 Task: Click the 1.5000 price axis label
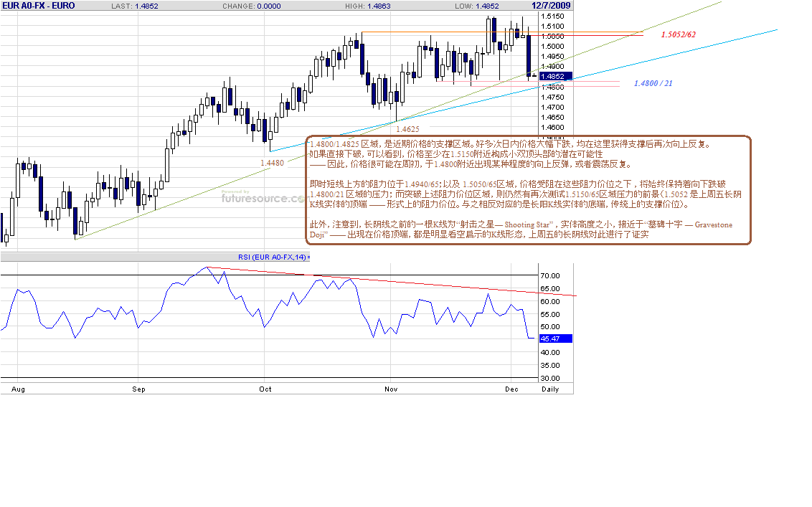tap(552, 47)
